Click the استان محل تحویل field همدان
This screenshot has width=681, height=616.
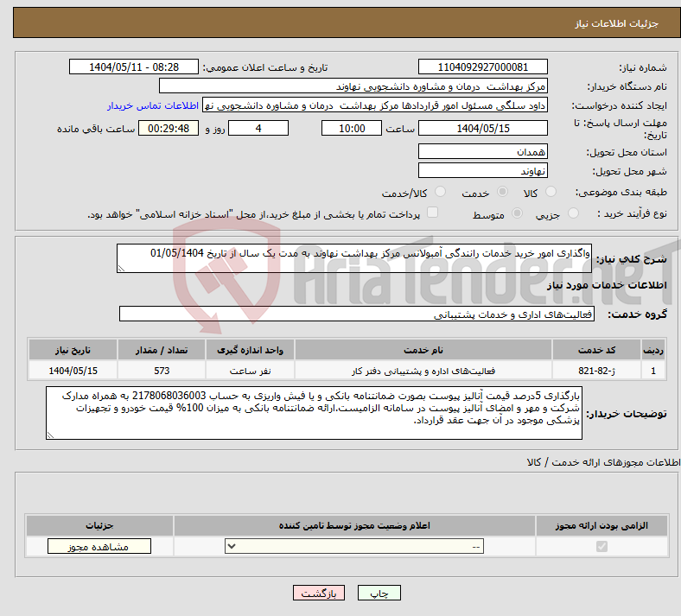click(x=482, y=151)
